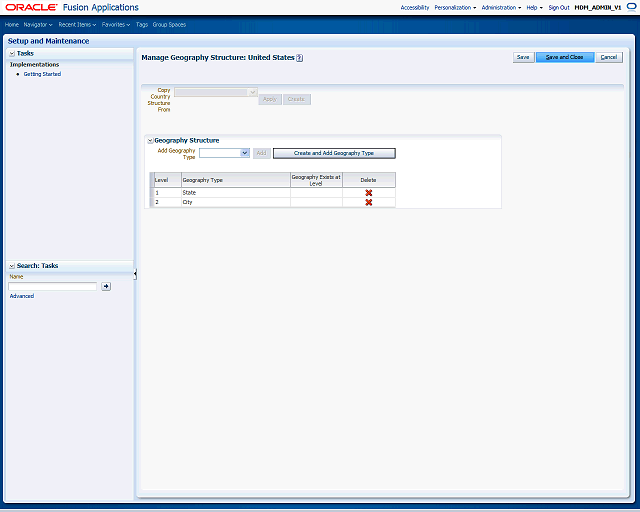The width and height of the screenshot is (640, 512).
Task: Open Advanced task search
Action: (x=22, y=296)
